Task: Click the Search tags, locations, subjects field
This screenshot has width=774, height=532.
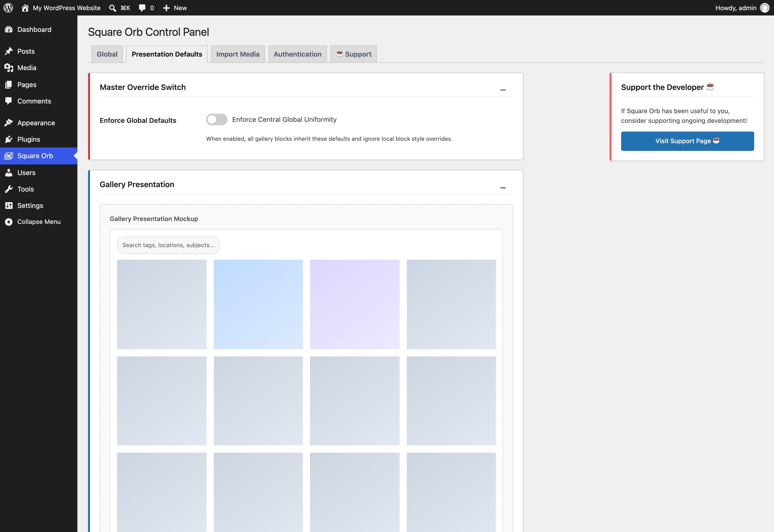Action: (x=168, y=245)
